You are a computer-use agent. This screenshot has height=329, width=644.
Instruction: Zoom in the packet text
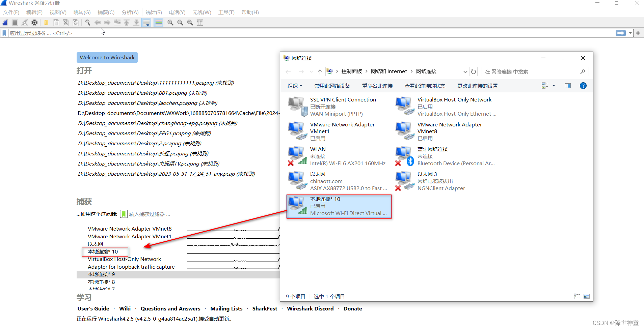(x=170, y=23)
